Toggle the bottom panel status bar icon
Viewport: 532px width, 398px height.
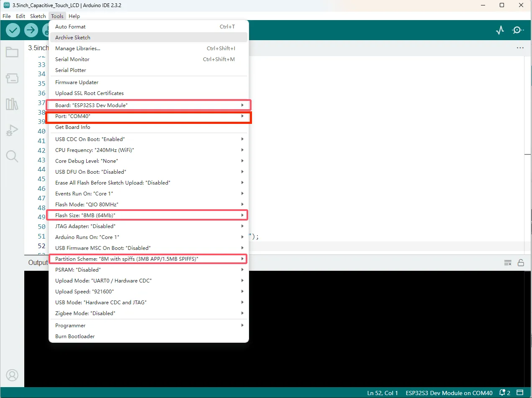coord(520,393)
